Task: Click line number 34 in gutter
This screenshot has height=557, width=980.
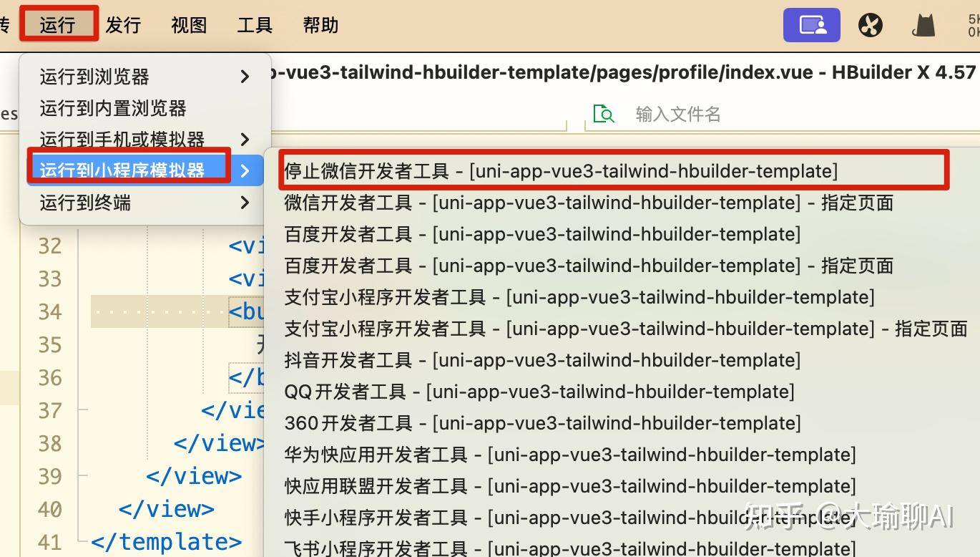Action: (50, 311)
